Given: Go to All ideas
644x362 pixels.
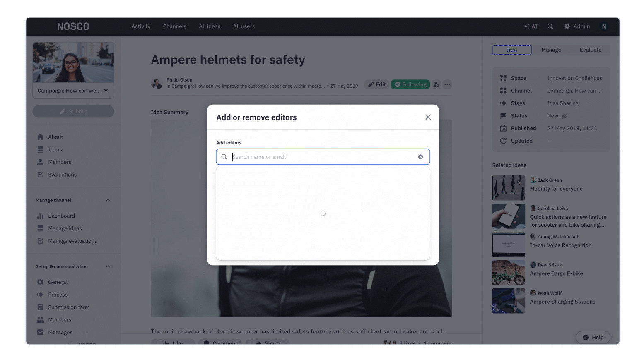Looking at the screenshot, I should coord(210,26).
